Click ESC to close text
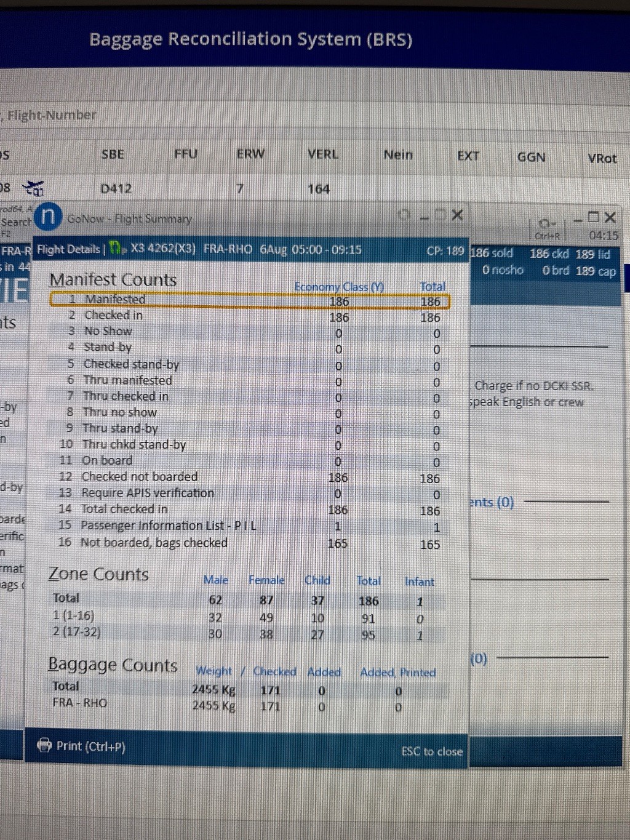The image size is (630, 840). (x=431, y=751)
